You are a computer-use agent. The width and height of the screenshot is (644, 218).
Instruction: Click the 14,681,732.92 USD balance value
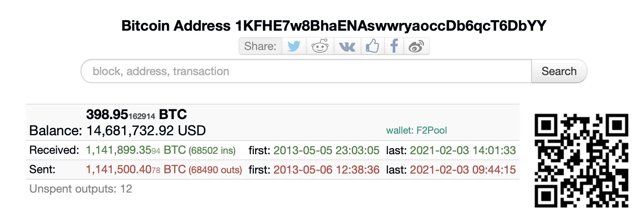point(146,131)
